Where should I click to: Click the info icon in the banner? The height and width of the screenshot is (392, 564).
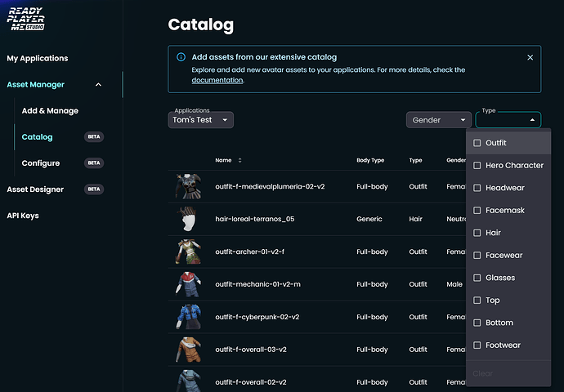[181, 58]
